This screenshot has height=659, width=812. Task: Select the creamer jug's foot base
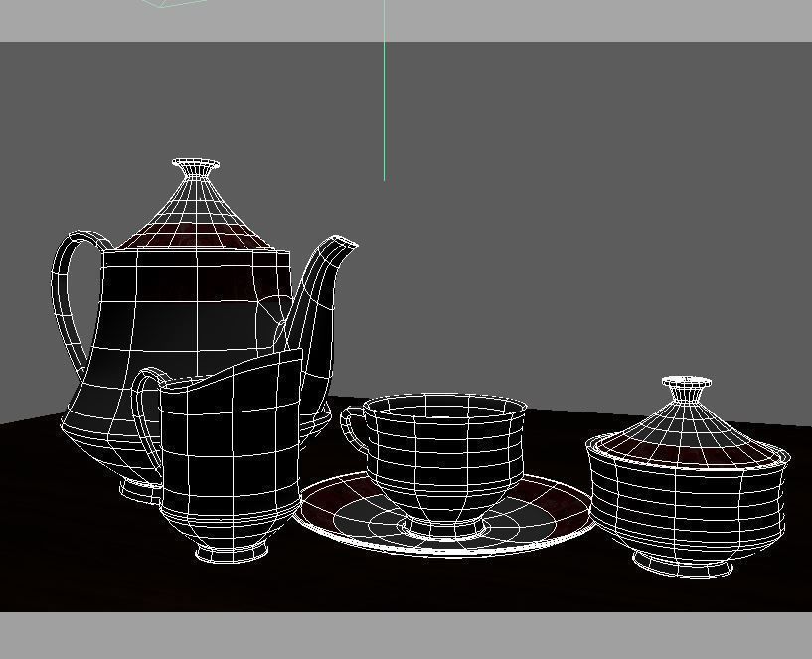point(232,553)
